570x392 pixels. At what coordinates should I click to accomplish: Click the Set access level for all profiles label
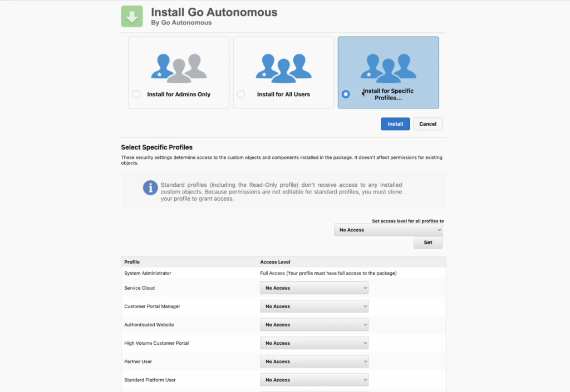click(408, 221)
